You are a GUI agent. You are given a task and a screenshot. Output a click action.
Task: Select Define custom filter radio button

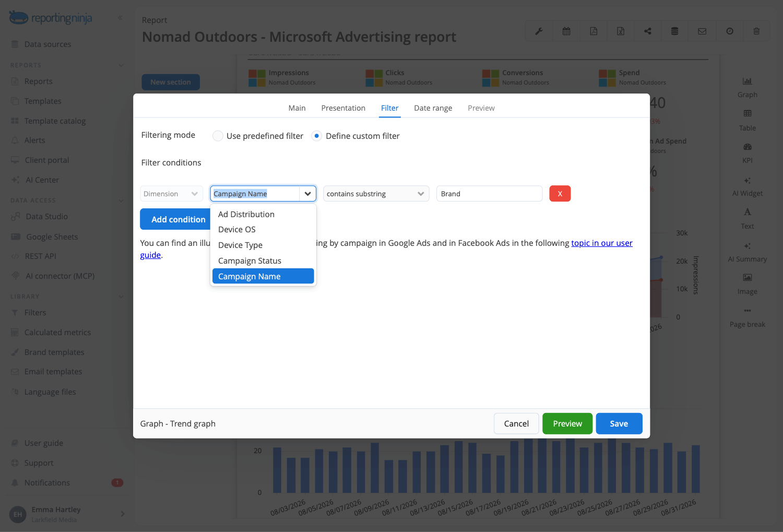[x=316, y=136]
